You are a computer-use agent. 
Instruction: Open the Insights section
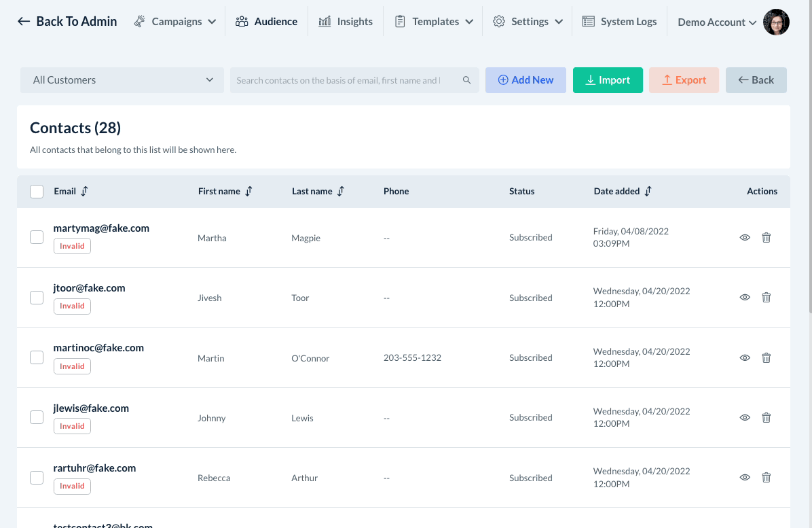346,21
